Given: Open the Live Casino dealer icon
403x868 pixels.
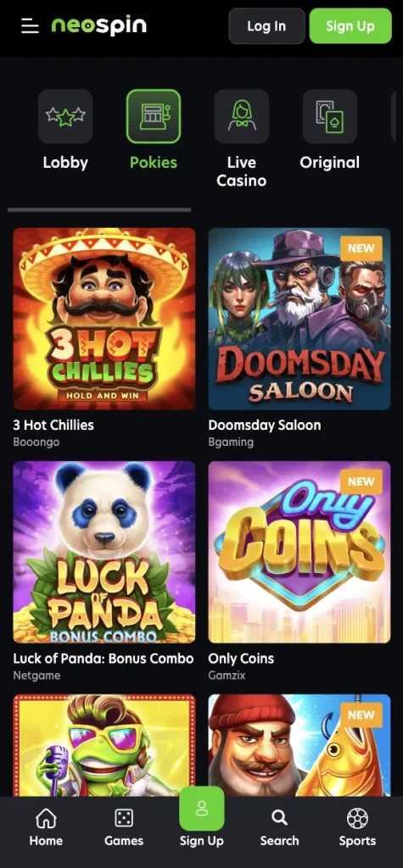Looking at the screenshot, I should click(242, 116).
